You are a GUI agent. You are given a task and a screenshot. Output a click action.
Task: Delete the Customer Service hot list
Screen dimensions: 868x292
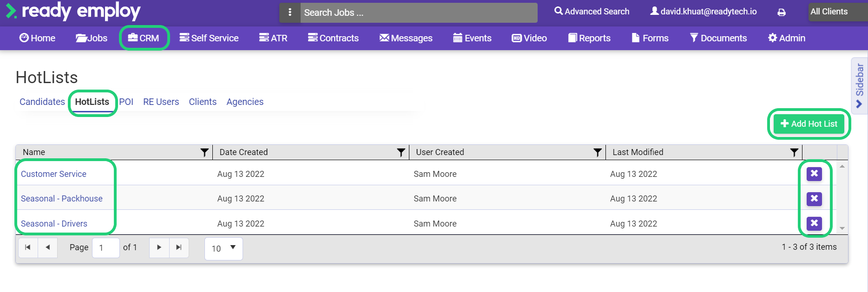[x=814, y=174]
